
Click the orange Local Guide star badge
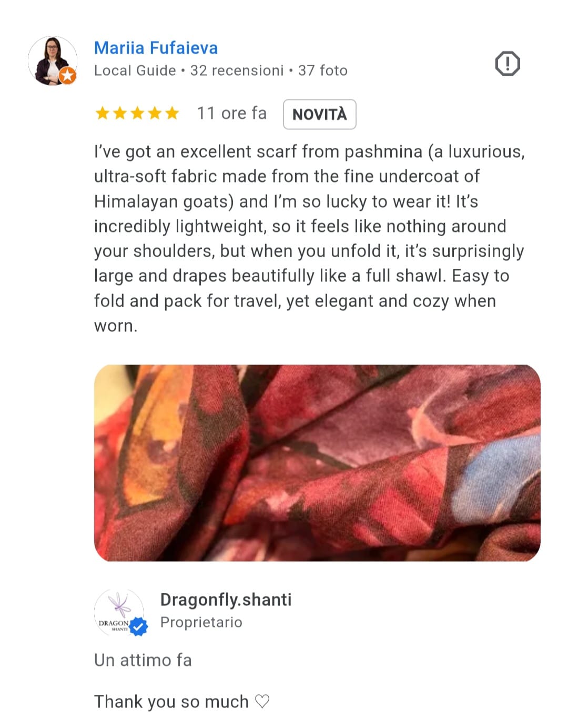(67, 76)
